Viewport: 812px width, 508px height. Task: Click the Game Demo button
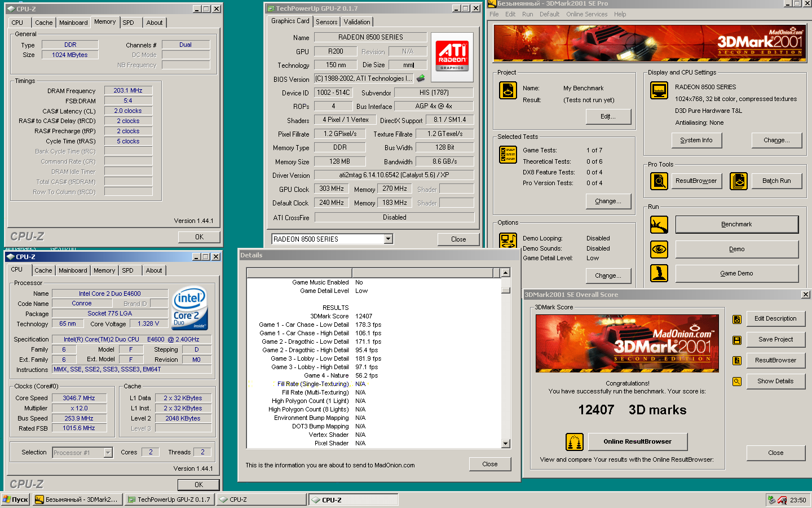[737, 273]
